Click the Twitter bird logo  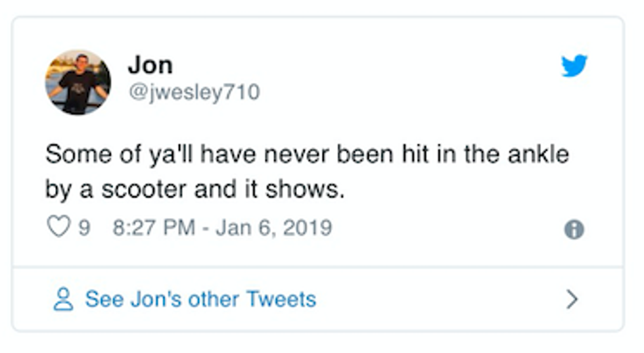click(x=574, y=66)
